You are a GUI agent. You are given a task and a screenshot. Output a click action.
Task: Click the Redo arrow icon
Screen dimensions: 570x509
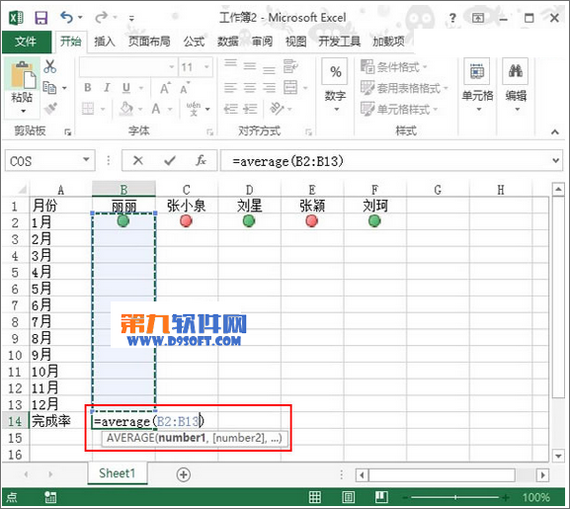click(101, 17)
